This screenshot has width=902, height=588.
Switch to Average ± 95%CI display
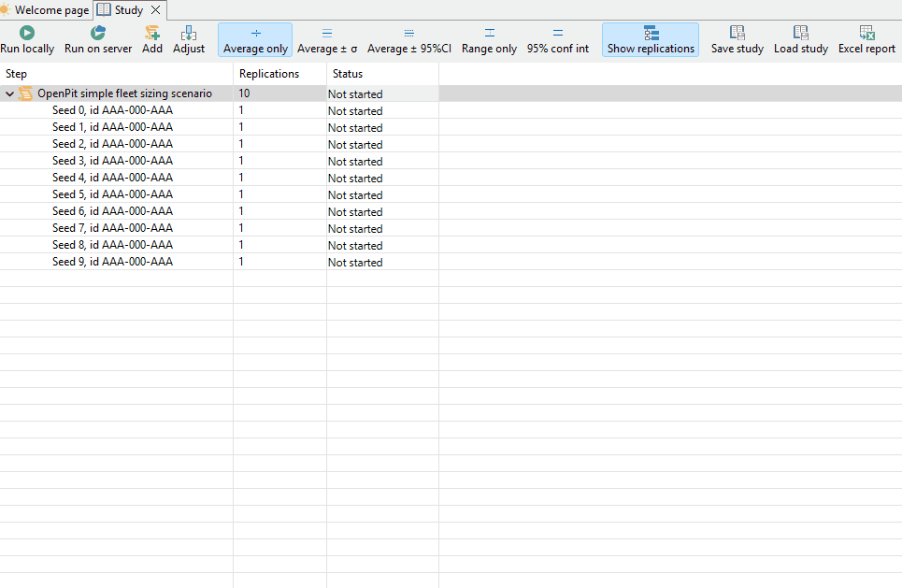[409, 39]
